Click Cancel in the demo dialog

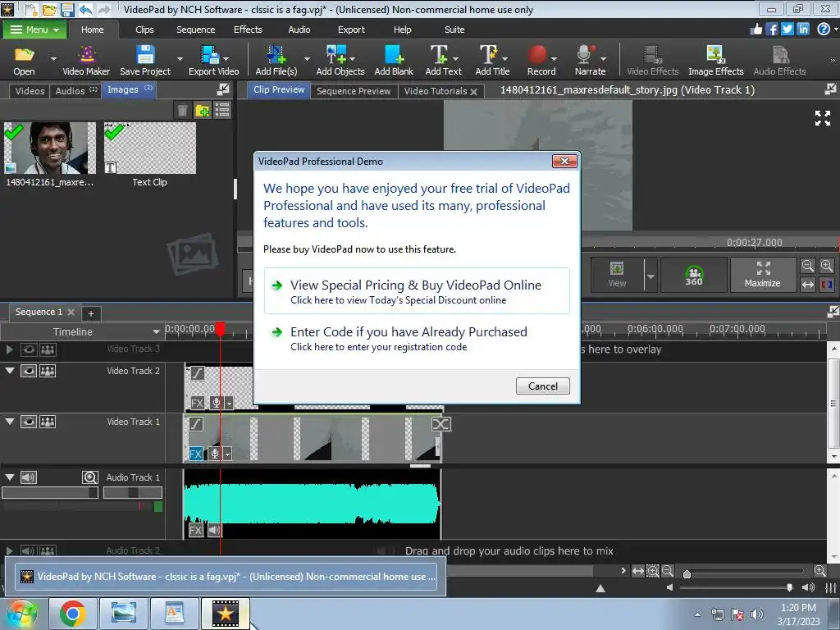[x=543, y=386]
